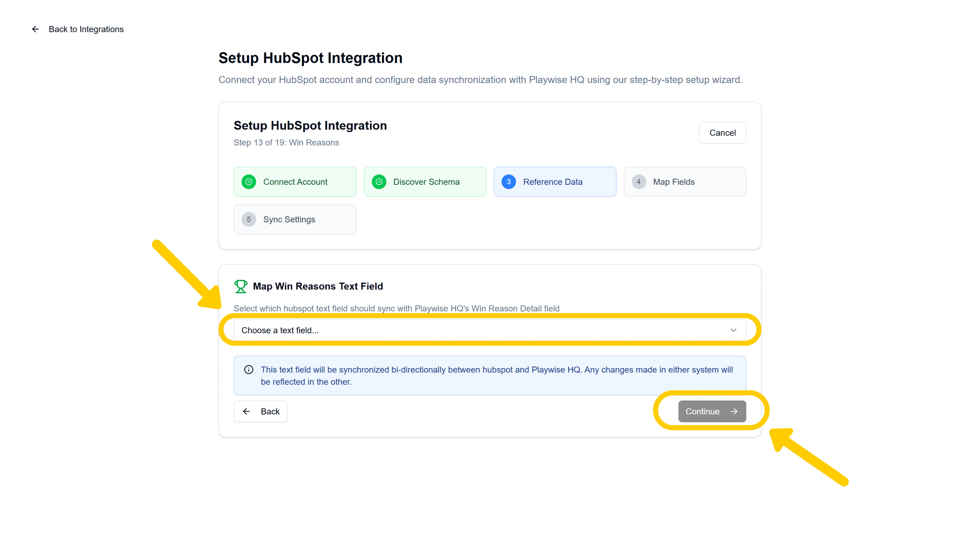Image resolution: width=980 pixels, height=551 pixels.
Task: Click the chevron on the text field selector
Action: pos(733,330)
